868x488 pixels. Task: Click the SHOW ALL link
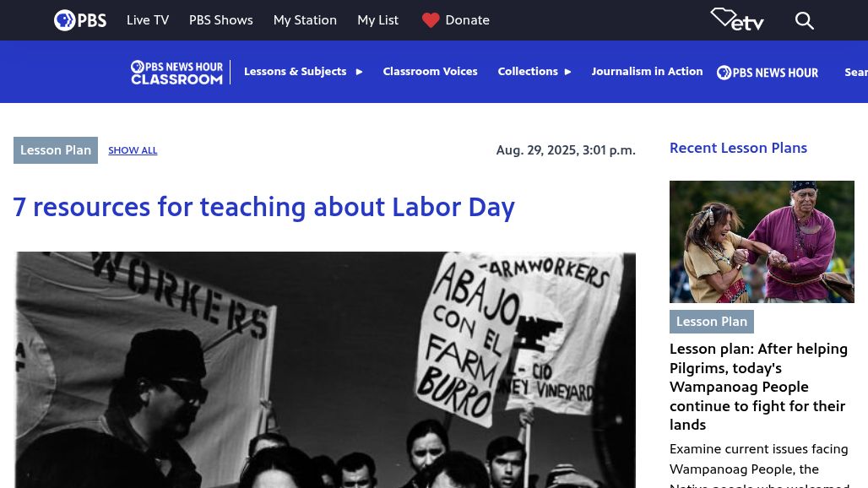133,150
